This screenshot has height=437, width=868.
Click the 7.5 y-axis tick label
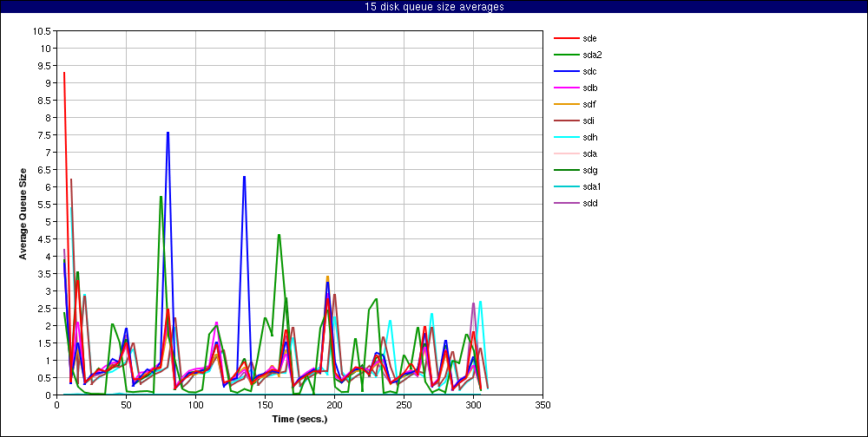[x=45, y=135]
